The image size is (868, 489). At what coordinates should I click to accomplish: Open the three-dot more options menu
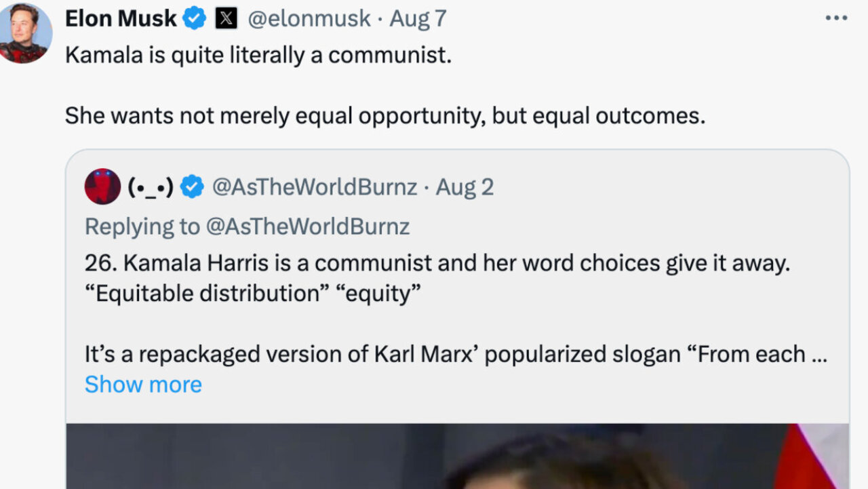pos(836,18)
